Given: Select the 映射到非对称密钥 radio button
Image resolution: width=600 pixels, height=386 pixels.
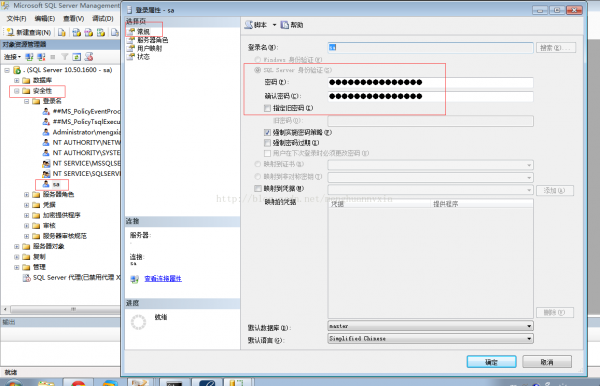Looking at the screenshot, I should click(x=258, y=176).
